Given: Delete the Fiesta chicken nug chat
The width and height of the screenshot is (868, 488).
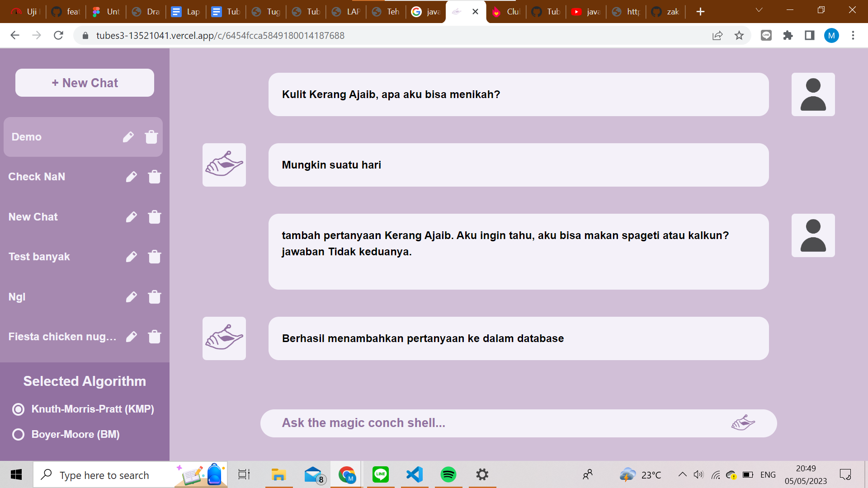Looking at the screenshot, I should pyautogui.click(x=154, y=337).
